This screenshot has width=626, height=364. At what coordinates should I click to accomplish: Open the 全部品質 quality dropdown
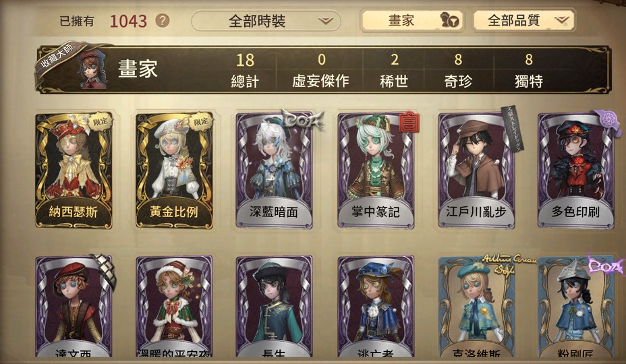[x=524, y=20]
